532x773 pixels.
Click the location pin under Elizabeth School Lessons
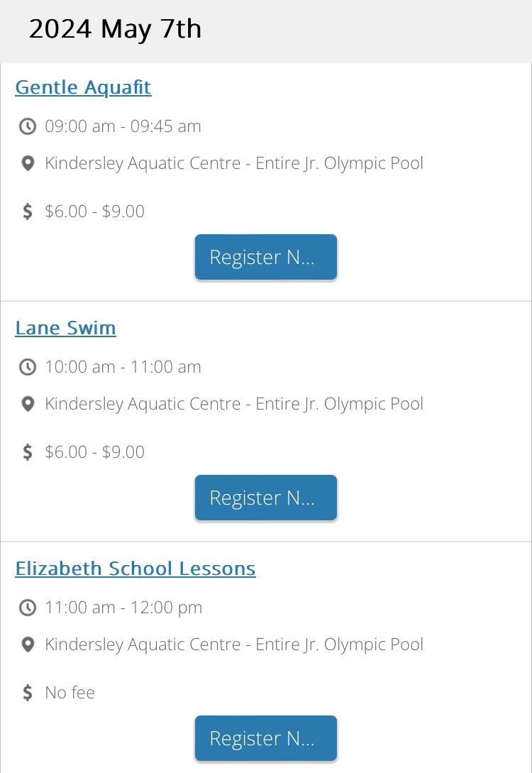coord(28,645)
